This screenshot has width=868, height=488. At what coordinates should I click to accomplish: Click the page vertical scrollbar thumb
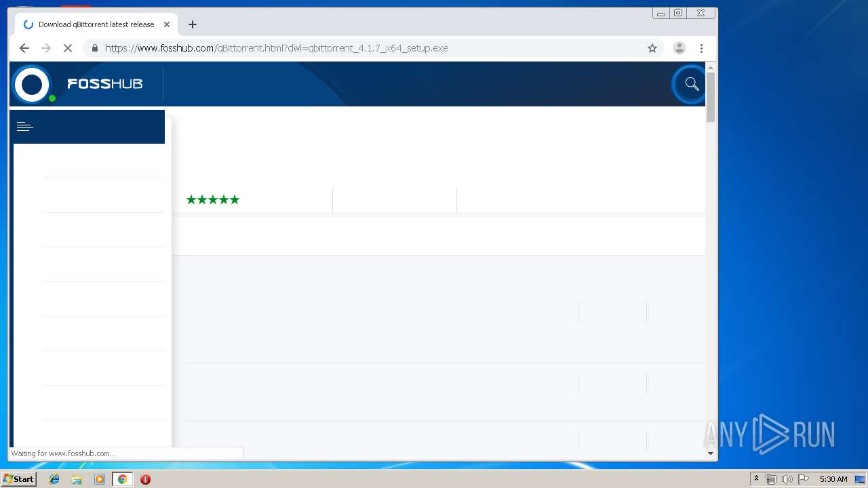[711, 97]
